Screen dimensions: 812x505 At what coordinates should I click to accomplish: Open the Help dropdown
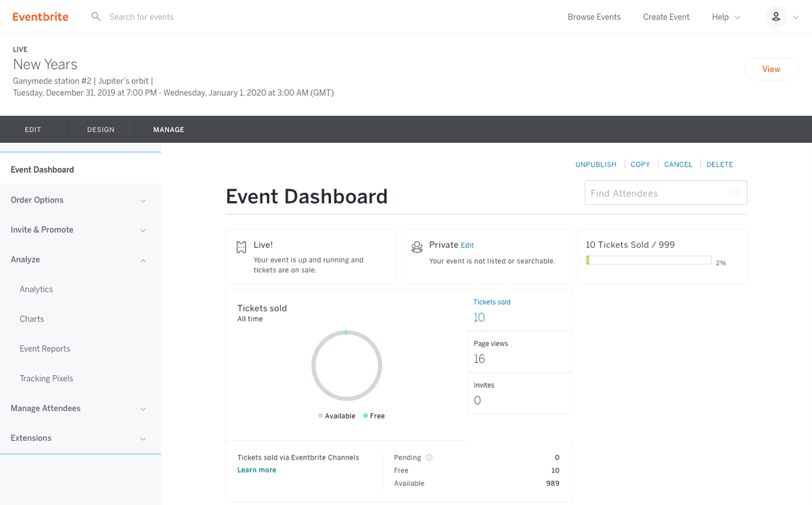click(726, 17)
